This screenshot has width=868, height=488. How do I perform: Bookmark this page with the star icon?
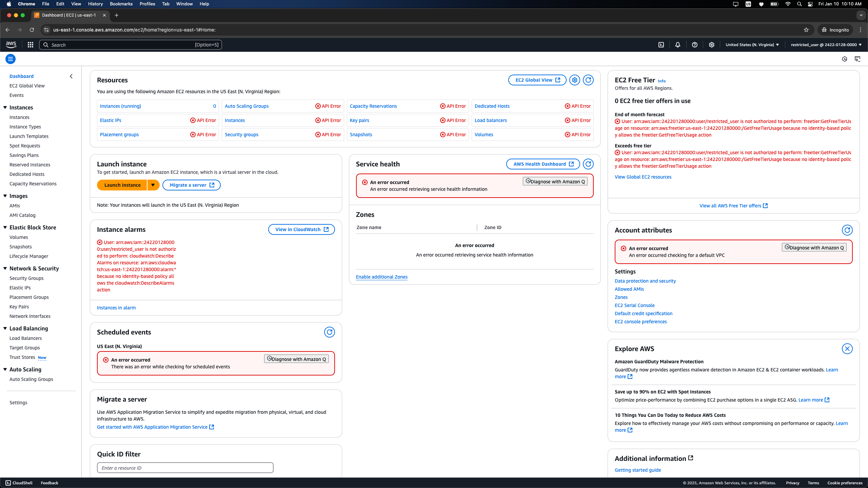click(806, 30)
